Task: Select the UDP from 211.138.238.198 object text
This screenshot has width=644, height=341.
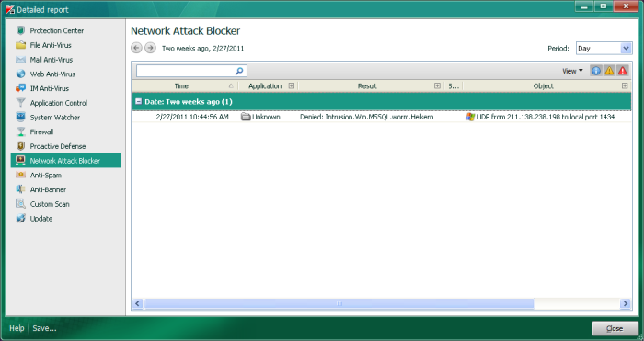Action: point(546,117)
